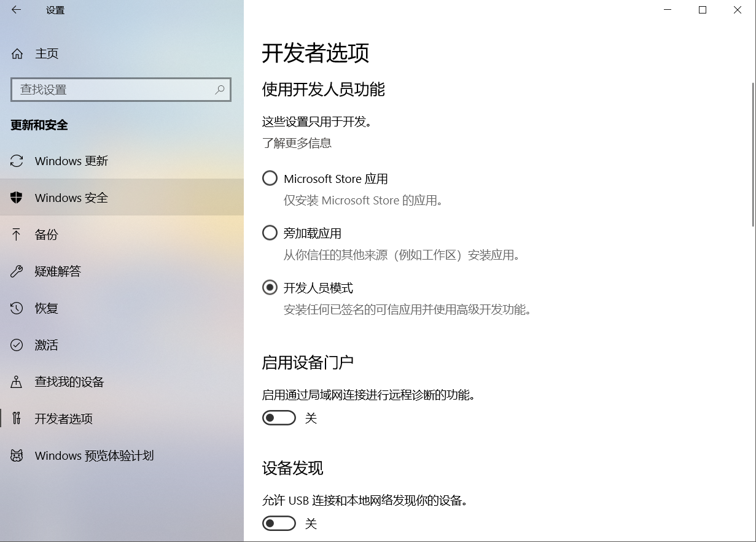Open the Windows 更新 section
Screen dimensions: 756x542
(x=122, y=161)
